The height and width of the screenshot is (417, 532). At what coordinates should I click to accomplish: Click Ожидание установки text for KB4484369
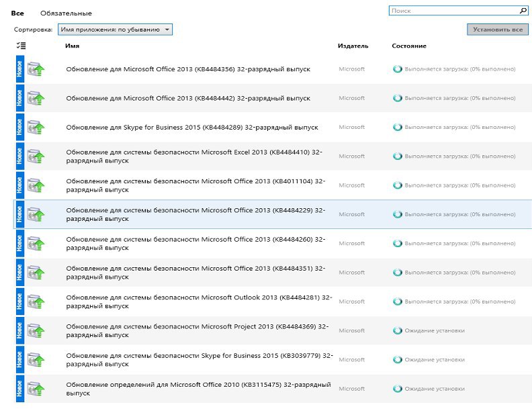click(x=435, y=331)
